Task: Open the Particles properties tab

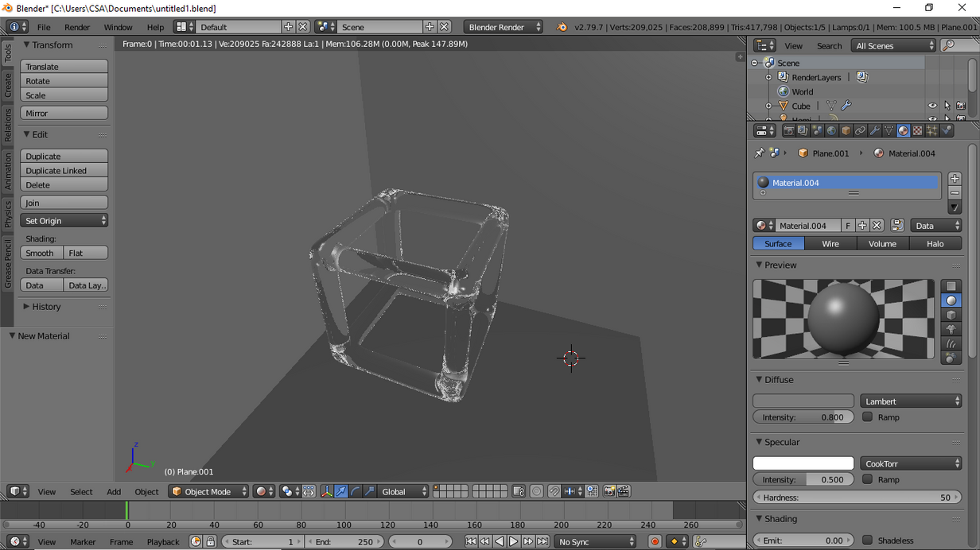Action: (x=931, y=130)
